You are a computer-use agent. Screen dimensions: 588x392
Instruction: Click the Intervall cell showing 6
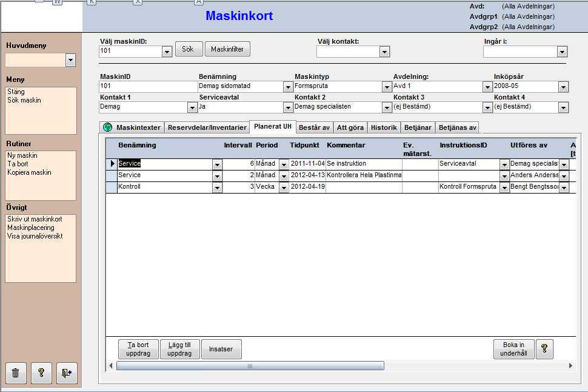pyautogui.click(x=238, y=164)
